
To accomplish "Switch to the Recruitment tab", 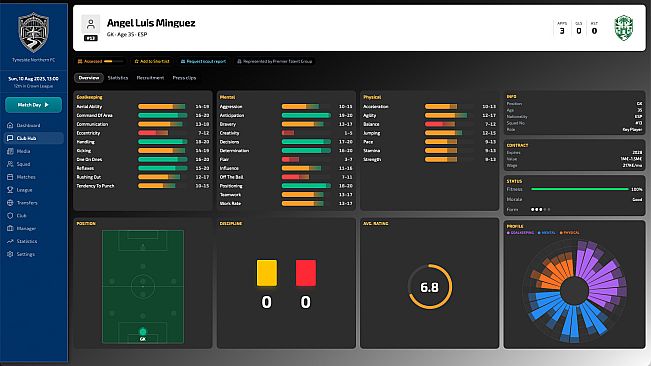I will pyautogui.click(x=150, y=78).
